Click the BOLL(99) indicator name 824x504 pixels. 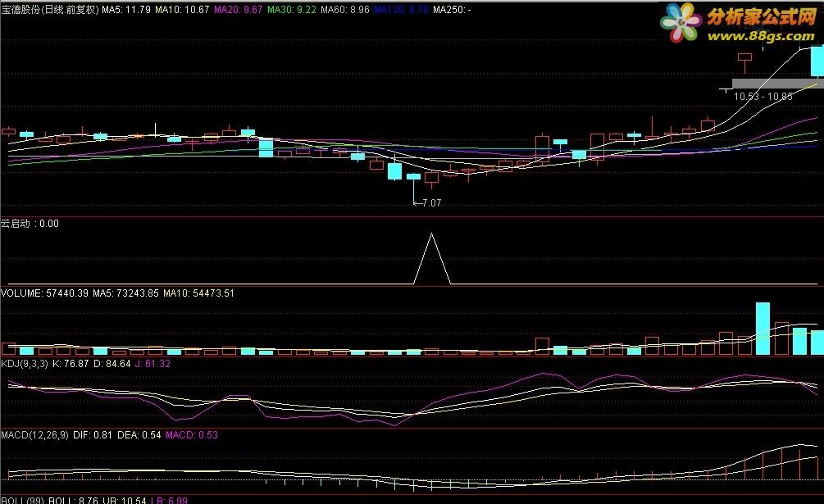23,501
